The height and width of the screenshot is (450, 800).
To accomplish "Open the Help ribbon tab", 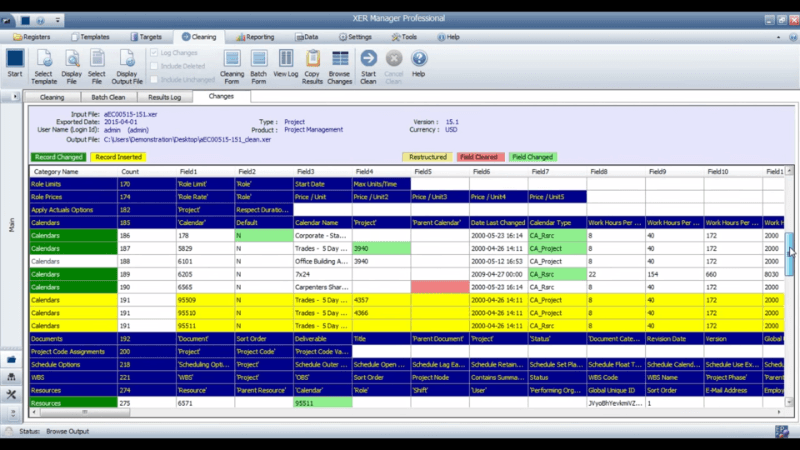I will [x=448, y=37].
